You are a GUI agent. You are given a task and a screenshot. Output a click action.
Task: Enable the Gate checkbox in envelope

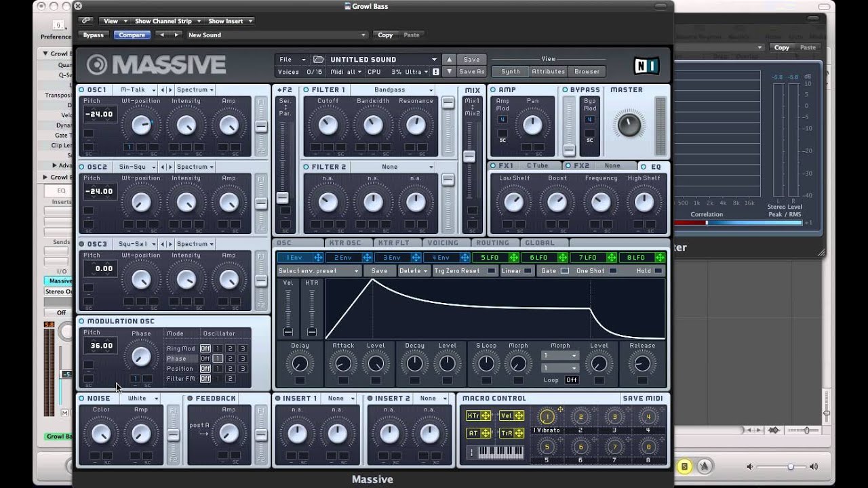point(564,271)
